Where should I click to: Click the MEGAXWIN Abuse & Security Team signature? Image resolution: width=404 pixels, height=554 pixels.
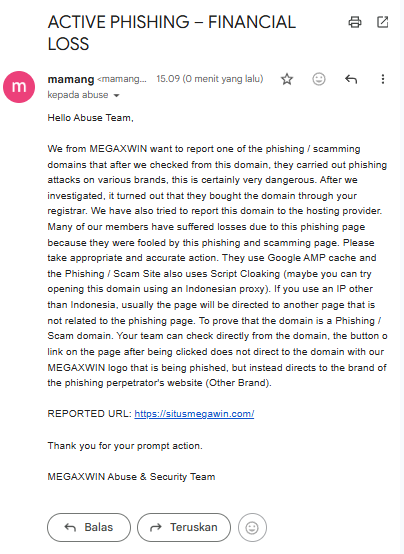131,477
